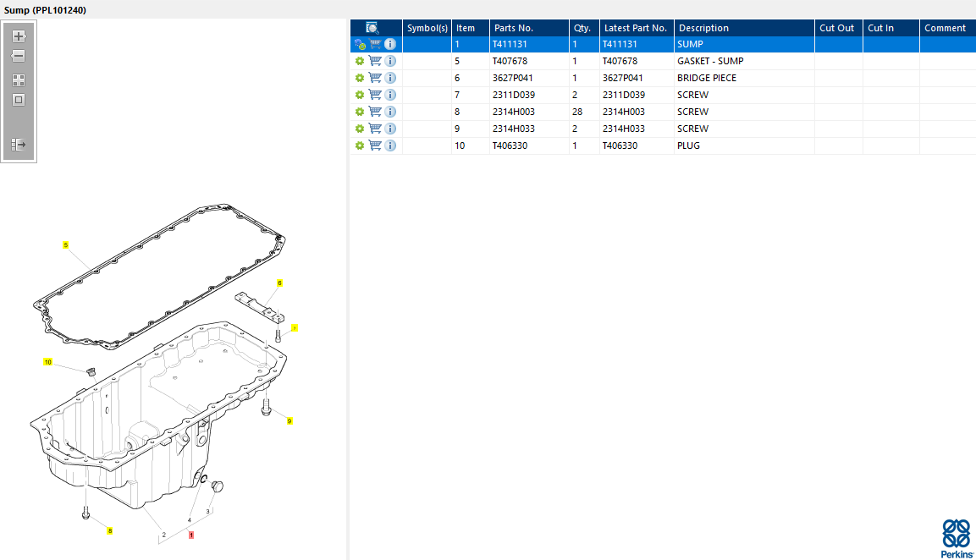Viewport: 976px width, 560px height.
Task: Click the Cut In column header
Action: click(891, 28)
